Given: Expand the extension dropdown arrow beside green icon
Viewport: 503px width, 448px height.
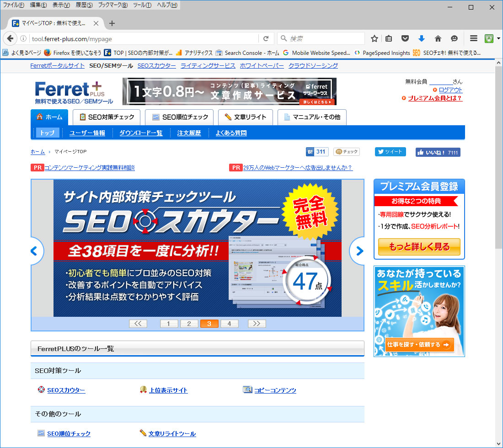Looking at the screenshot, I should point(498,38).
